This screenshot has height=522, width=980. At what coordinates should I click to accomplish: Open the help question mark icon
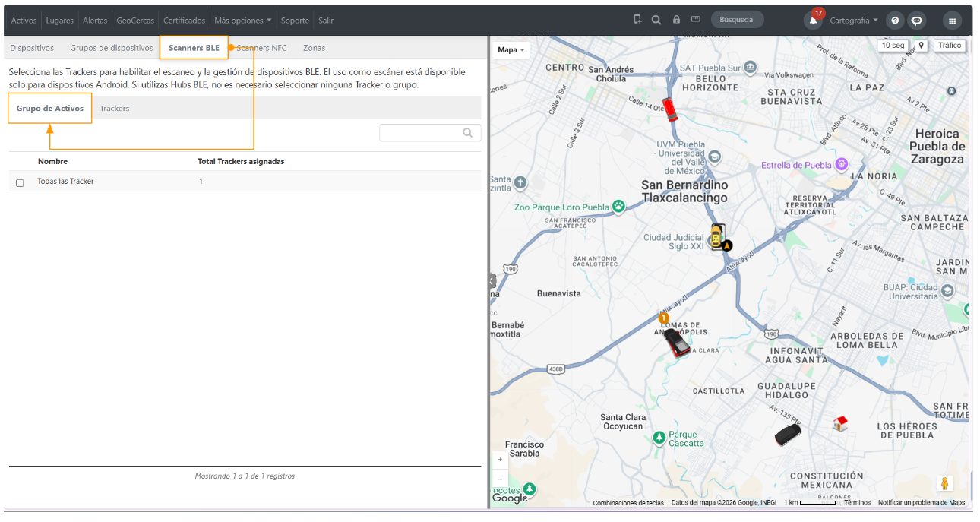[895, 21]
